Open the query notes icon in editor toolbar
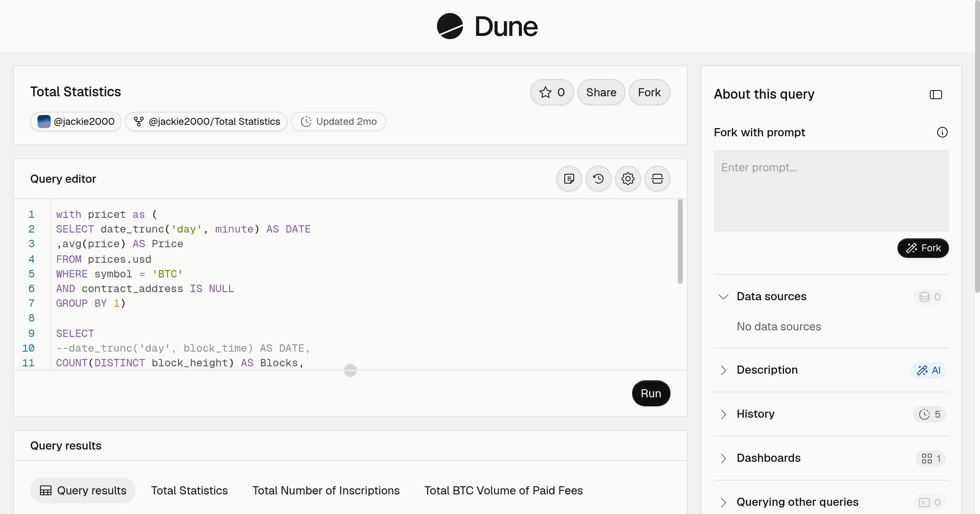Image resolution: width=980 pixels, height=514 pixels. coord(569,179)
